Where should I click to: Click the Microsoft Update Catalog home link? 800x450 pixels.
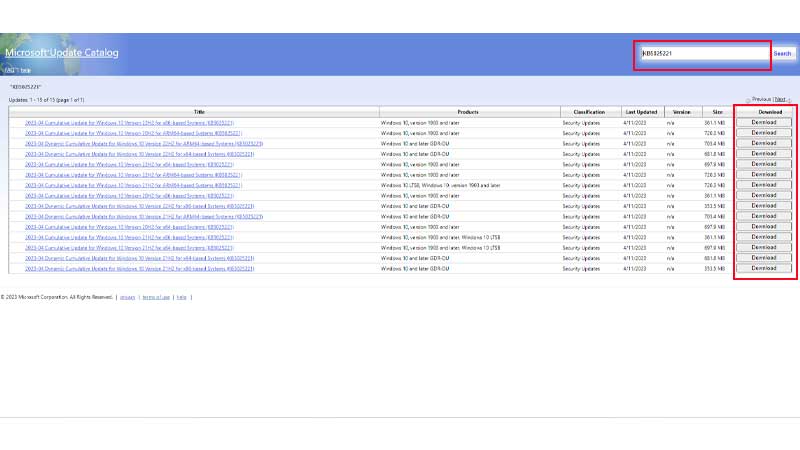[62, 53]
